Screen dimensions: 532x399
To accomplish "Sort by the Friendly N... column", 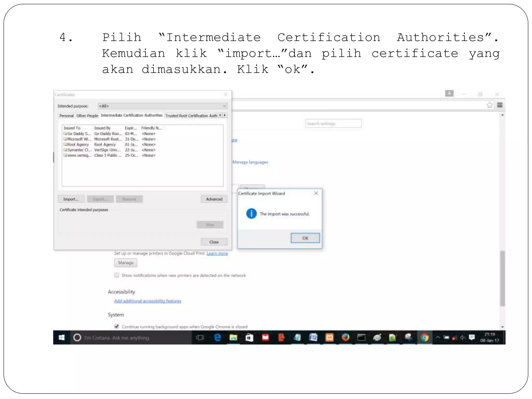I will tap(152, 128).
